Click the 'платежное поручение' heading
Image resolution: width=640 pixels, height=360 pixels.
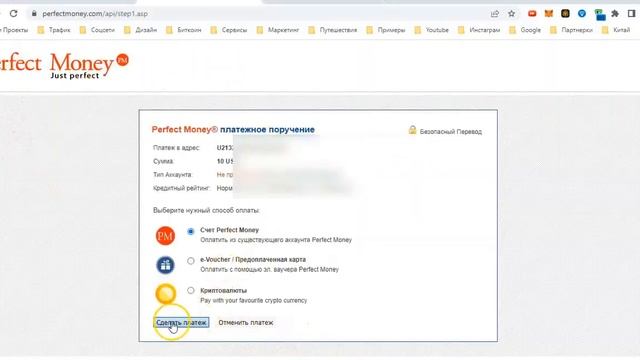(267, 129)
